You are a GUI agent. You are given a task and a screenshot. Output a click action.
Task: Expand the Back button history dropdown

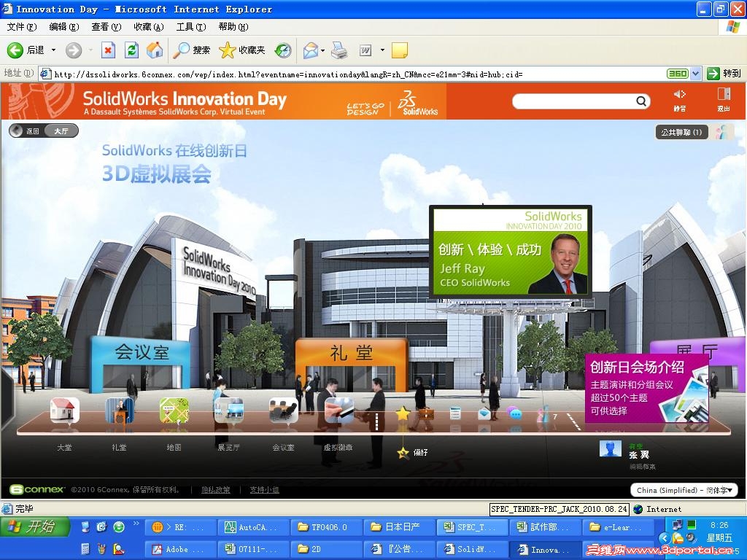pyautogui.click(x=53, y=50)
